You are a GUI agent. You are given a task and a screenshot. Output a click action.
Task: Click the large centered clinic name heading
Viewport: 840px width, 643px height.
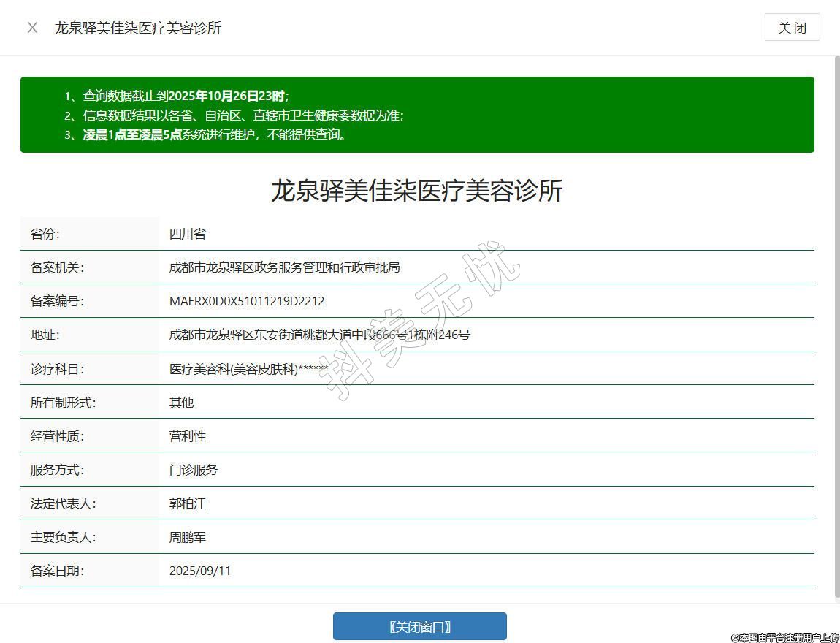(416, 191)
